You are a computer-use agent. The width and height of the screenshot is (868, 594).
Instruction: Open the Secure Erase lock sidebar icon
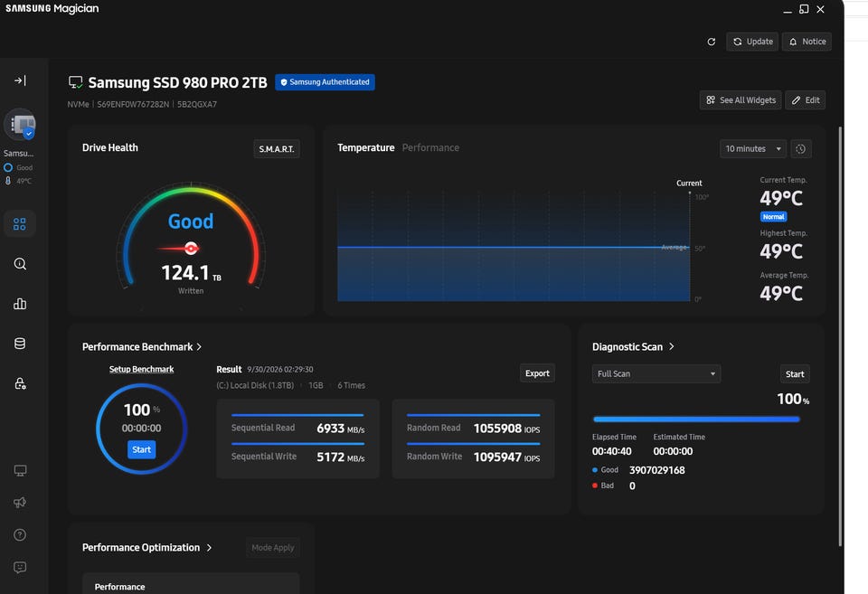[x=20, y=383]
